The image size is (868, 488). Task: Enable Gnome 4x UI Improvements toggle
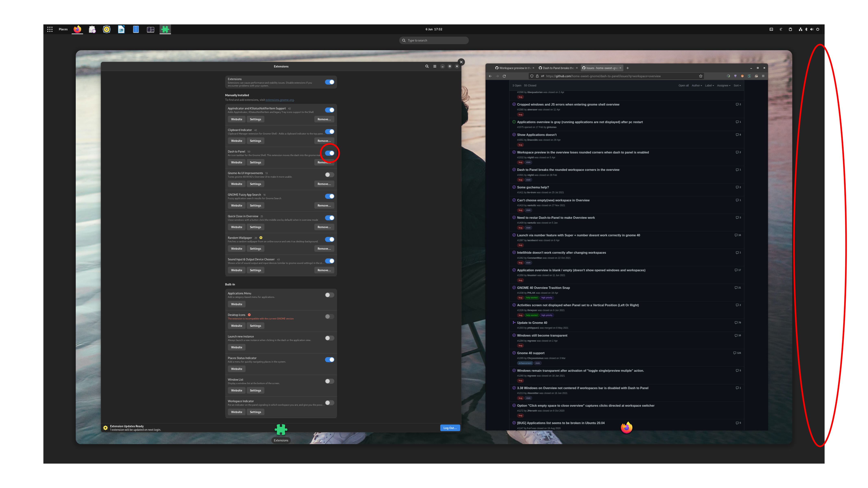click(329, 175)
